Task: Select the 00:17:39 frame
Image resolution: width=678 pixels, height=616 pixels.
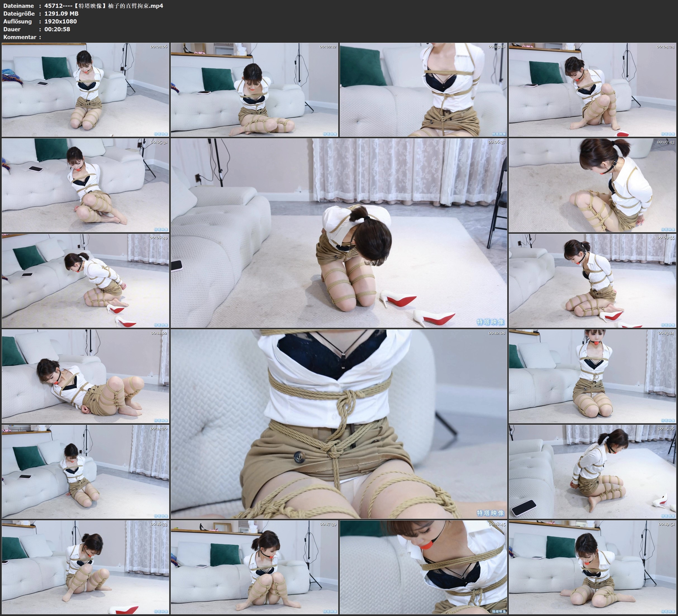Action: coord(254,567)
